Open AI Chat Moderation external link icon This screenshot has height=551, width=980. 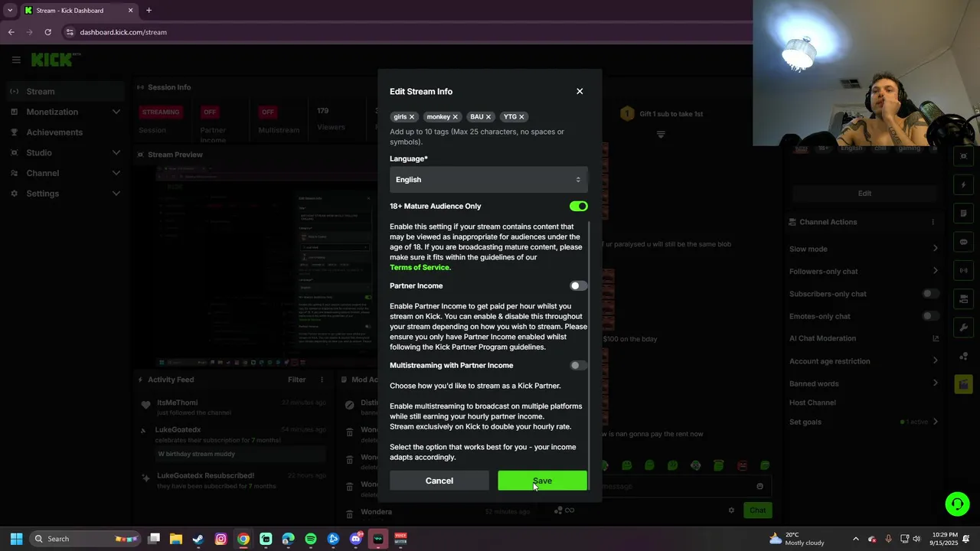tap(936, 338)
